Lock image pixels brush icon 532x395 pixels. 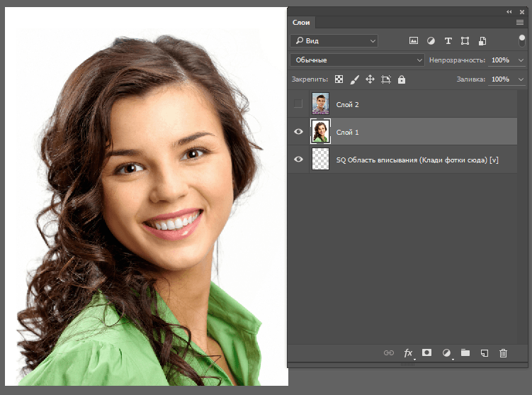[x=354, y=79]
